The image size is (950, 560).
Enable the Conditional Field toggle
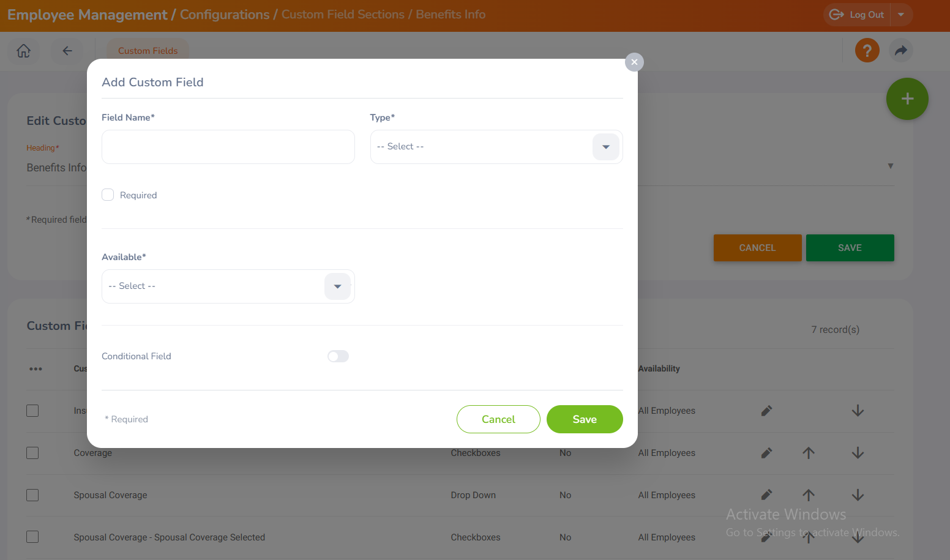point(338,356)
